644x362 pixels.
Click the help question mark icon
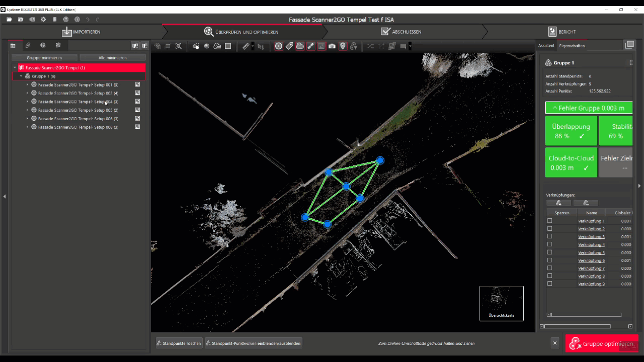[x=66, y=20]
